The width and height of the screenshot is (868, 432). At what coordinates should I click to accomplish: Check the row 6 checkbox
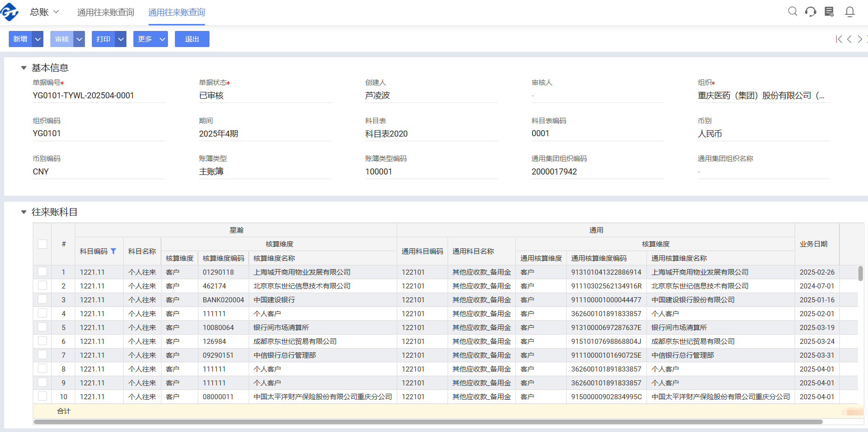click(x=42, y=341)
